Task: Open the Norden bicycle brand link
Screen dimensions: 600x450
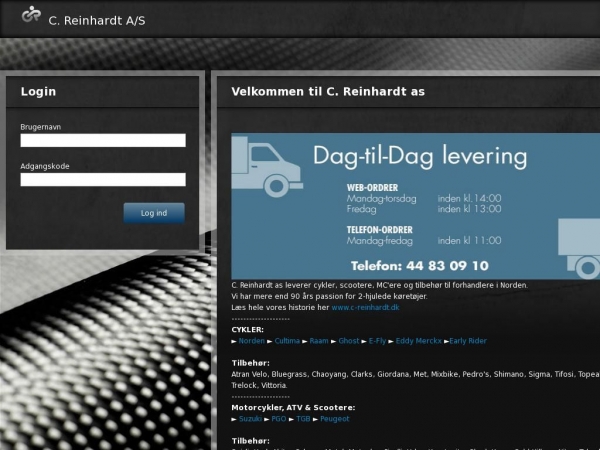Action: tap(252, 341)
